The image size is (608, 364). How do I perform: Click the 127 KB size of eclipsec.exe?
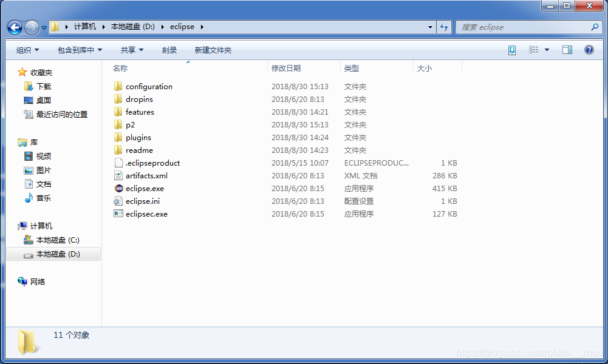[445, 214]
